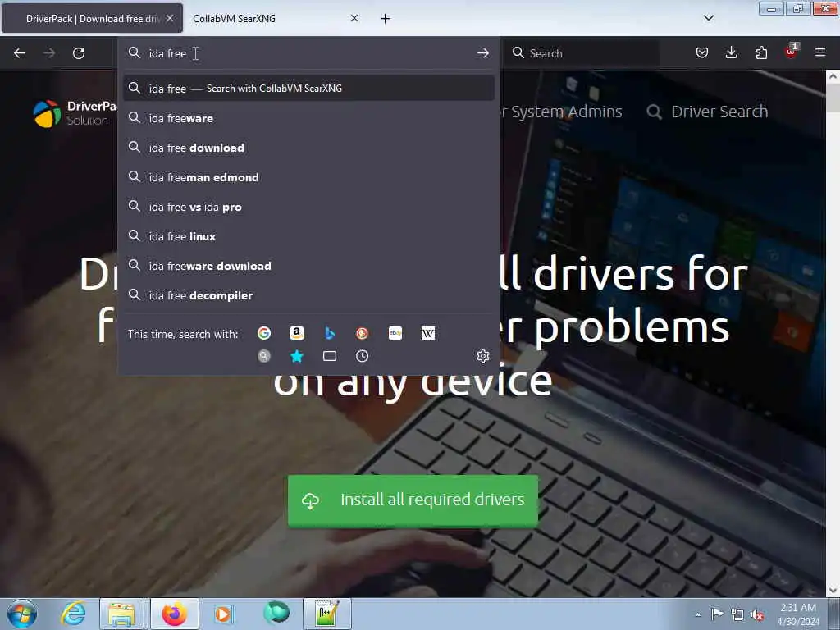This screenshot has width=840, height=630.
Task: Open Windows Explorer from taskbar
Action: [x=122, y=614]
